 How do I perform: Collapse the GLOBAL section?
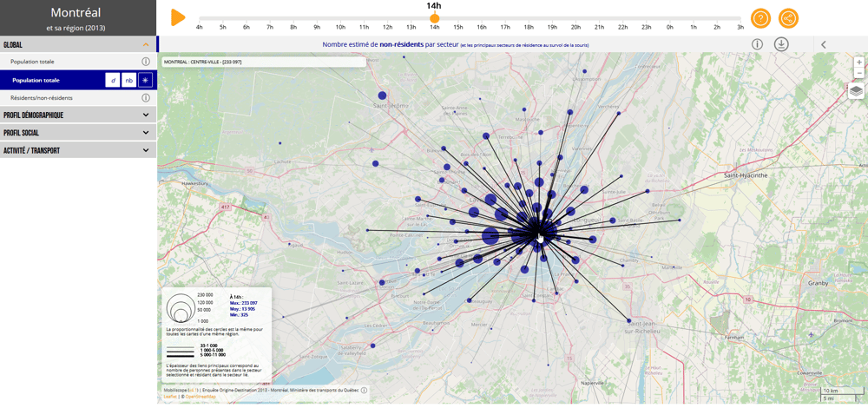coord(146,45)
